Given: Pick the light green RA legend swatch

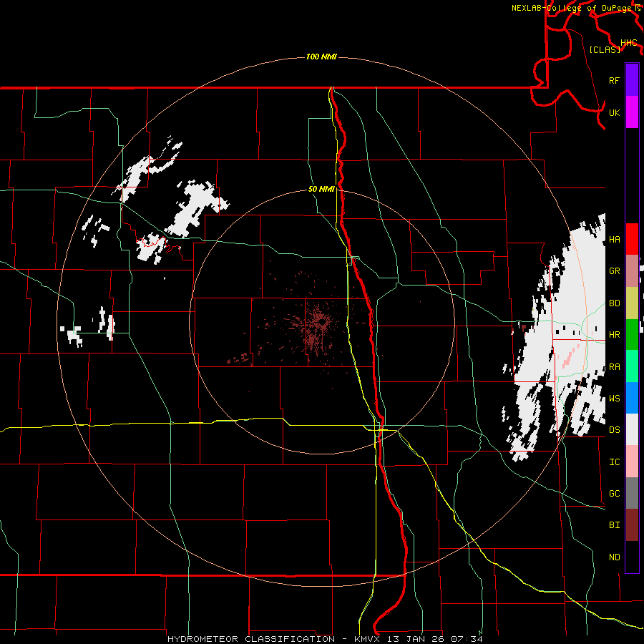Looking at the screenshot, I should pos(632,366).
